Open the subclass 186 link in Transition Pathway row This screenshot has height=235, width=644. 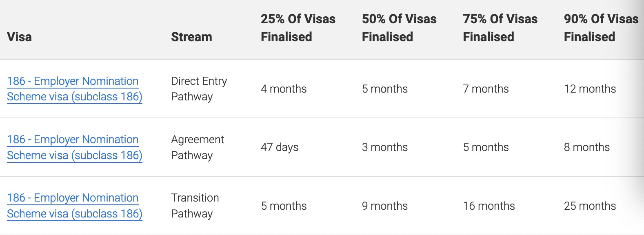pyautogui.click(x=74, y=206)
